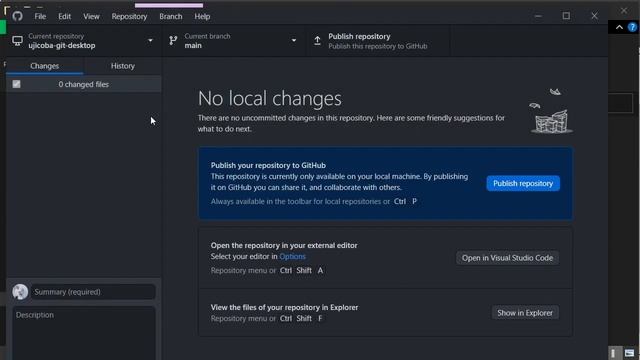The image size is (640, 360).
Task: Click the blue Publish repository button
Action: tap(523, 183)
